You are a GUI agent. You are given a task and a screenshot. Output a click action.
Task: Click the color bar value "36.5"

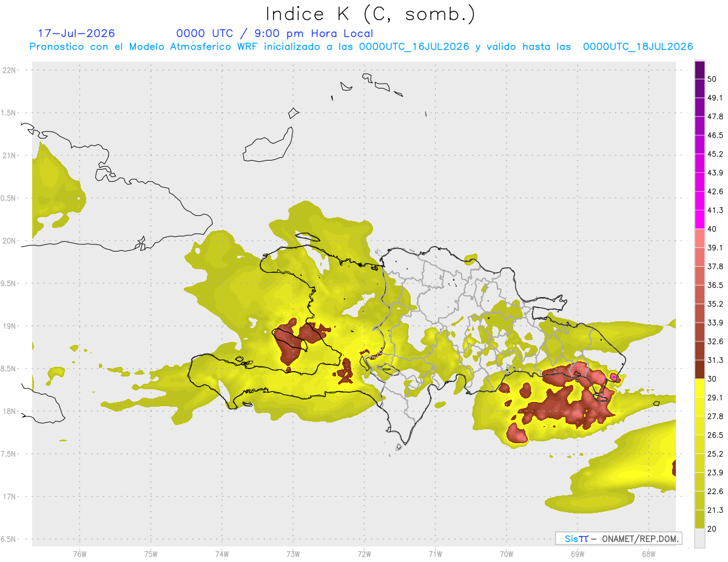pos(715,285)
